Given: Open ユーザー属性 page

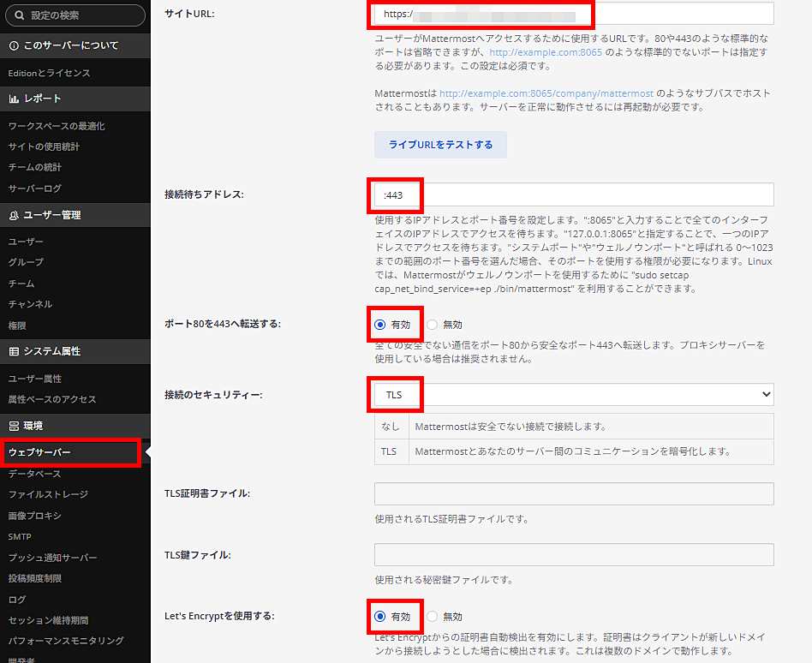Looking at the screenshot, I should [35, 379].
